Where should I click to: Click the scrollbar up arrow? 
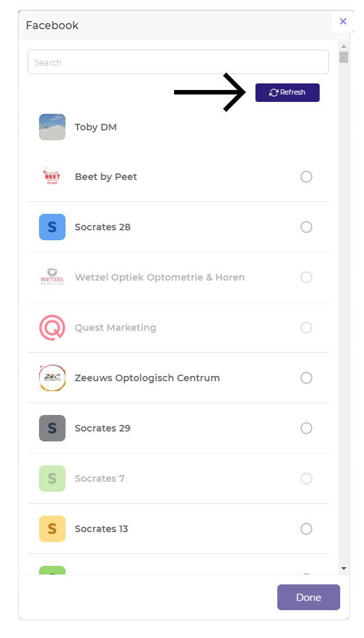coord(344,46)
